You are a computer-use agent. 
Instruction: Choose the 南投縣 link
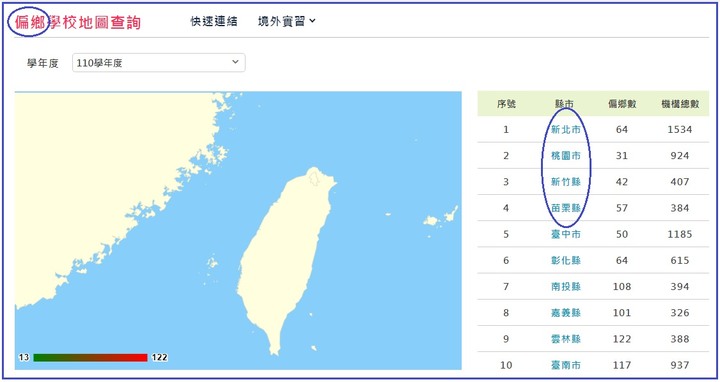pyautogui.click(x=566, y=286)
